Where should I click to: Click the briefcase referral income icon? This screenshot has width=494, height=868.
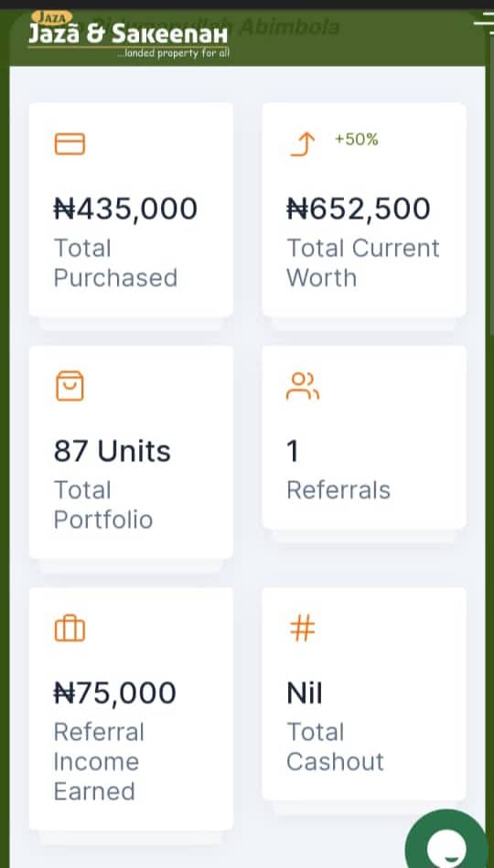click(x=70, y=628)
